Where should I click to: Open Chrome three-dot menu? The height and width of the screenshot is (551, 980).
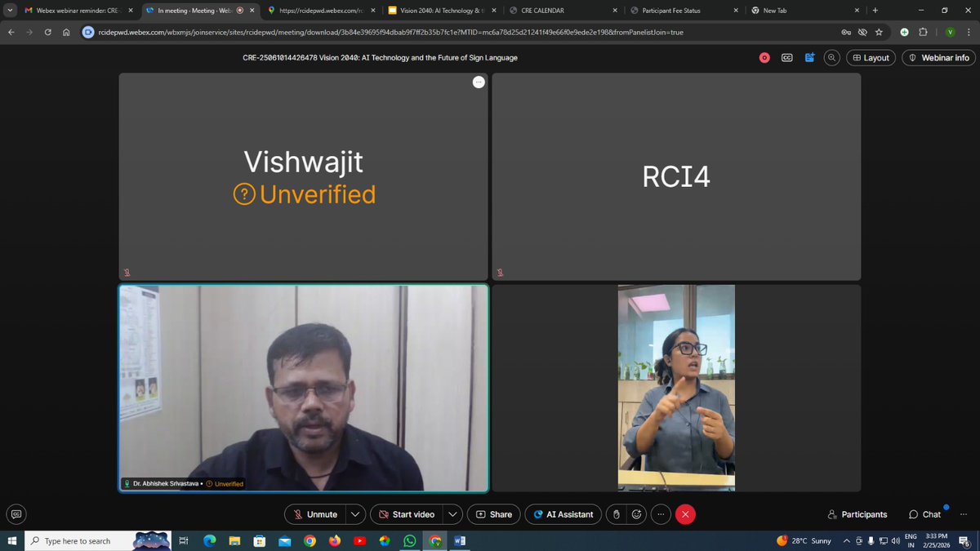pyautogui.click(x=969, y=32)
